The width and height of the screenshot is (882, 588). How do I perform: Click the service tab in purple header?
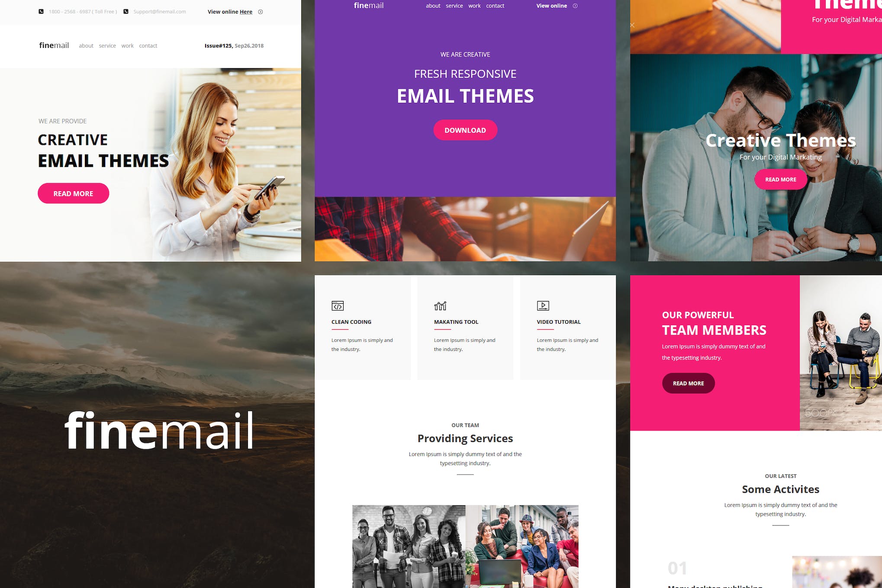[x=454, y=5]
